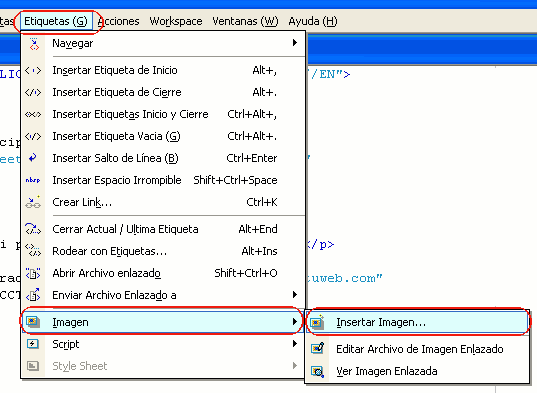Select Cerrar Actual / Ultima Etiqueta
The width and height of the screenshot is (537, 393).
pyautogui.click(x=163, y=229)
